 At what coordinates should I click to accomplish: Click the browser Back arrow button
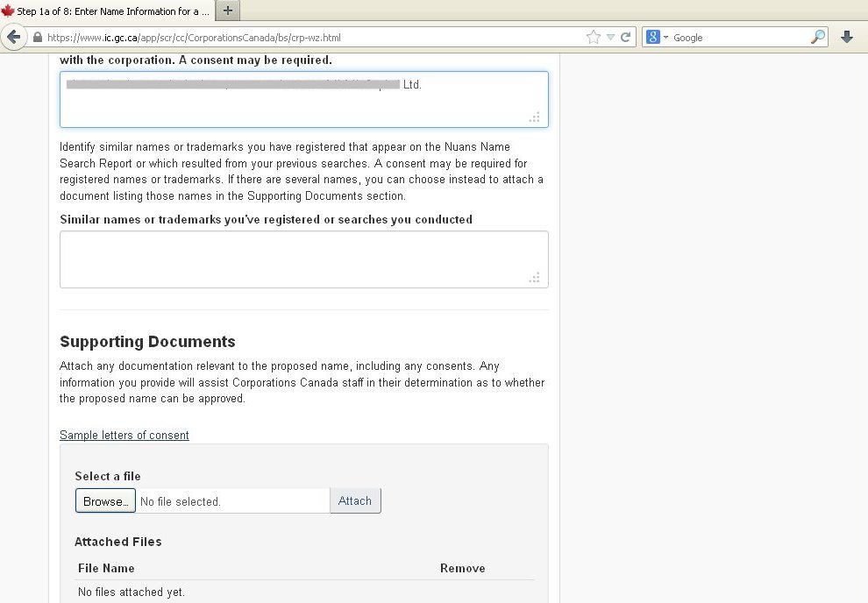13,37
